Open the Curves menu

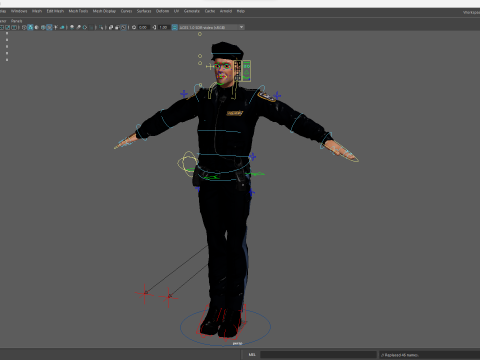(x=126, y=11)
